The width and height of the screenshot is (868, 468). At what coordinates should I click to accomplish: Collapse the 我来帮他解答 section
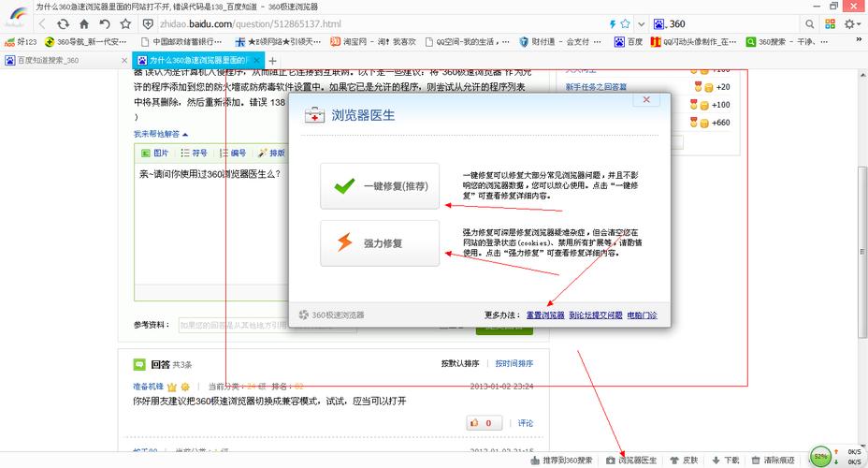pos(161,134)
